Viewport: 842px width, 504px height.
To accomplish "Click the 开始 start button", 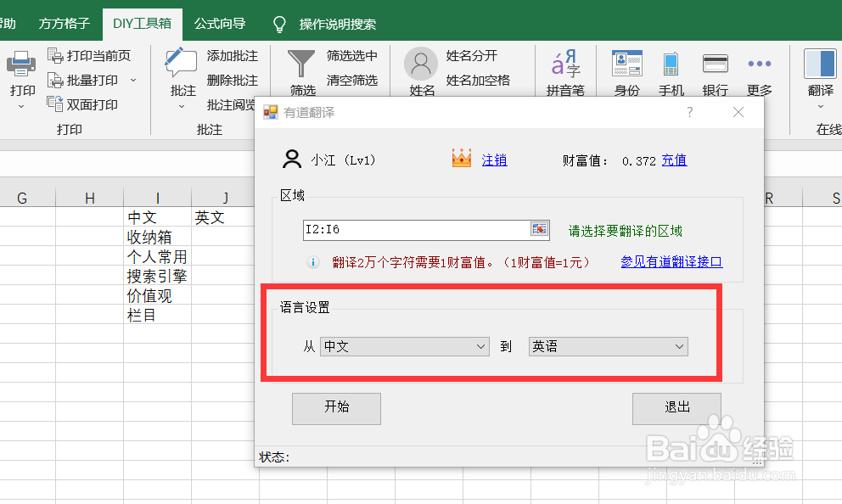I will coord(336,408).
